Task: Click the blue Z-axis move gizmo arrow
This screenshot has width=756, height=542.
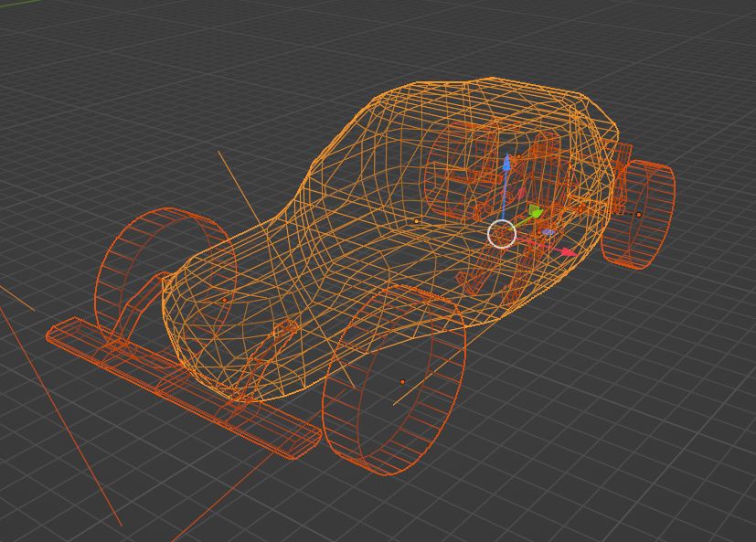Action: (506, 163)
